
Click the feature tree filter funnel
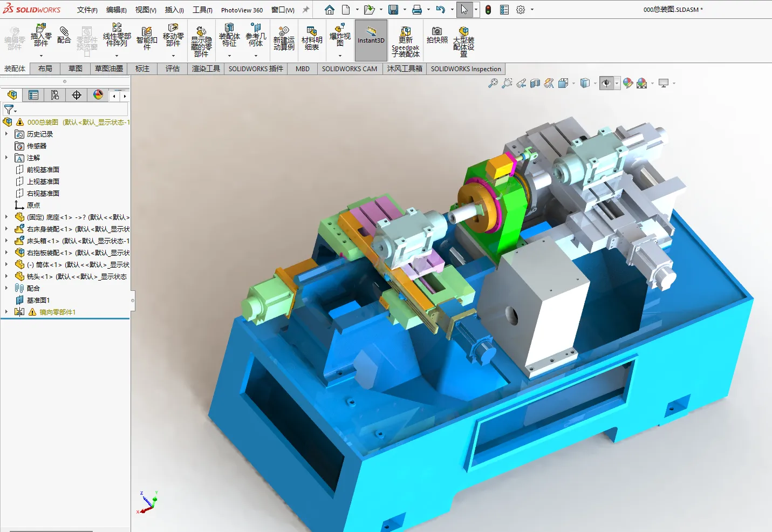9,110
